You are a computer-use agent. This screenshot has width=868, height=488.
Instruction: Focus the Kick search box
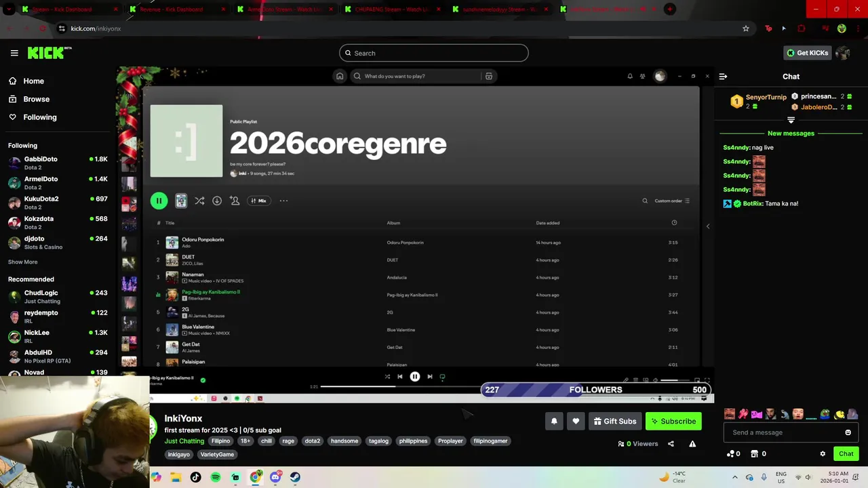(434, 53)
